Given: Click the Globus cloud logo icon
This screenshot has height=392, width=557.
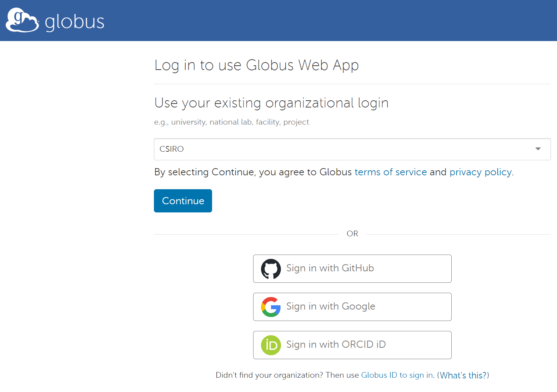Looking at the screenshot, I should pos(22,20).
